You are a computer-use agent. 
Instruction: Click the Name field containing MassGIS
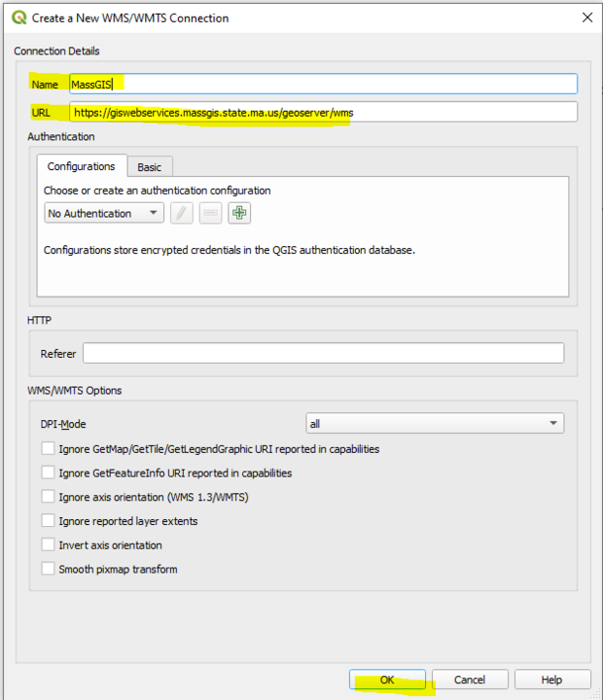click(324, 84)
